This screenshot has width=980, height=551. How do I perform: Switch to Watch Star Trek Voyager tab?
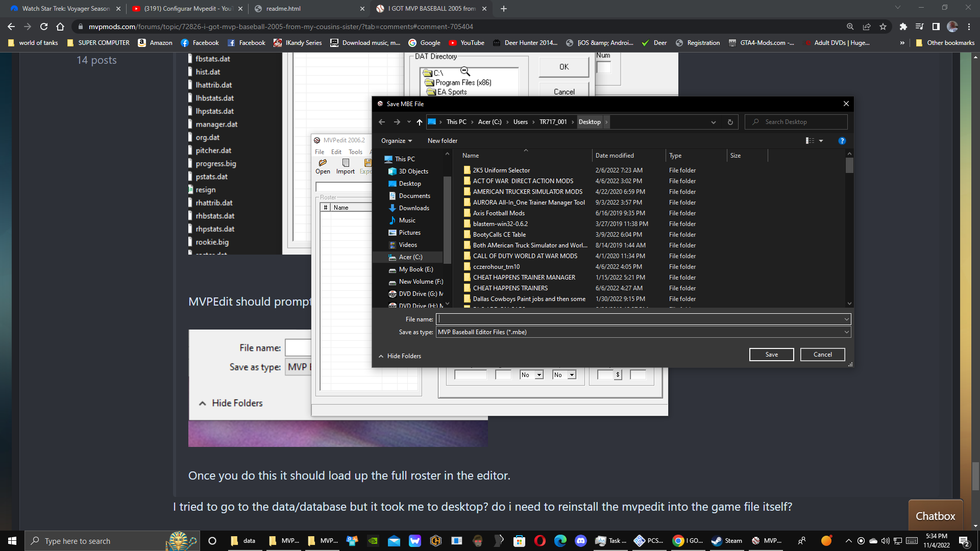point(65,9)
